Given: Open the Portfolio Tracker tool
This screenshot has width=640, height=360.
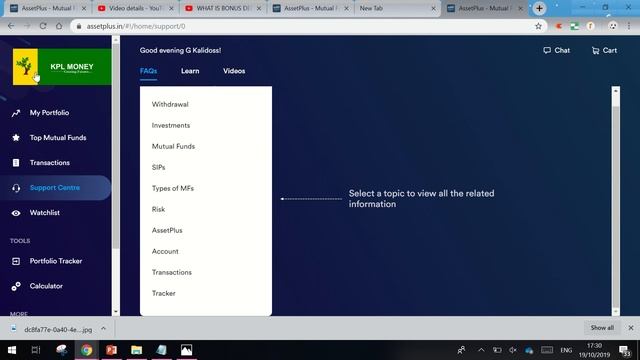Looking at the screenshot, I should [x=56, y=261].
